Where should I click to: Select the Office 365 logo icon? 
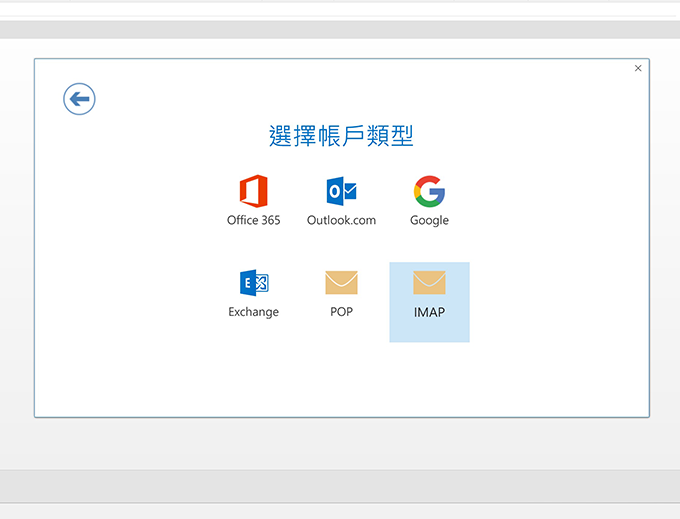[x=253, y=191]
